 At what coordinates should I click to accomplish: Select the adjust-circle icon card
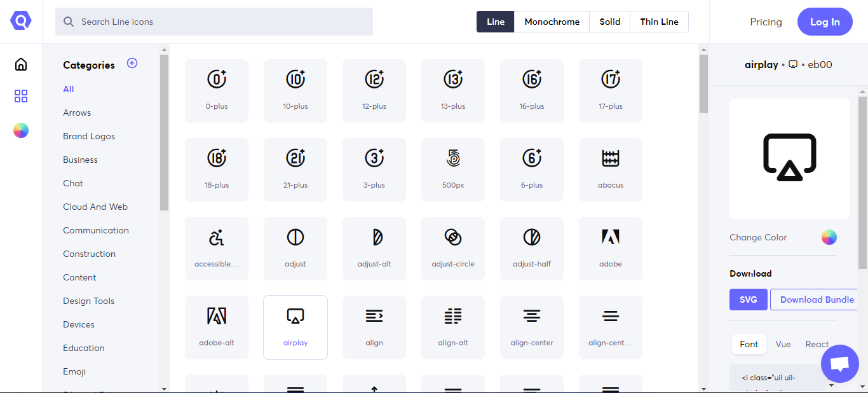point(453,249)
